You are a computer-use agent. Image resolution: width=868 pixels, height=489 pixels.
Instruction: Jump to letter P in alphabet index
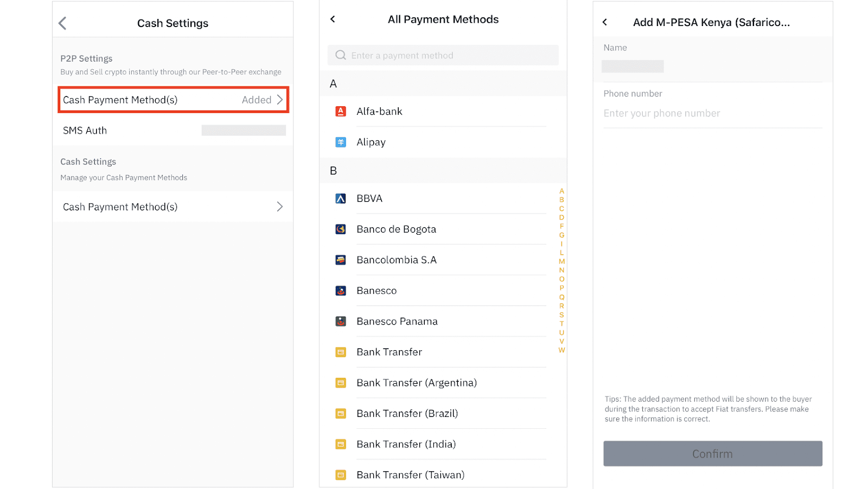point(561,288)
